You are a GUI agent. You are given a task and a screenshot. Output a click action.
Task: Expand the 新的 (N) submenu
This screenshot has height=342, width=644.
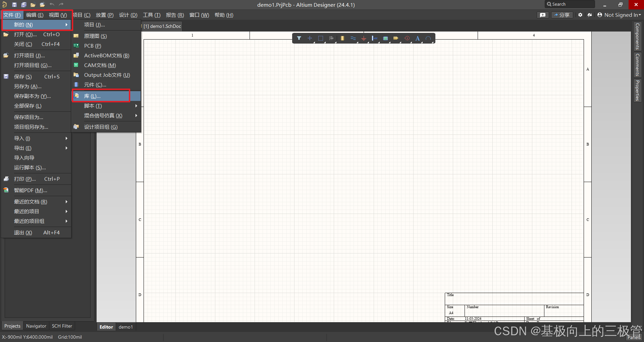36,25
